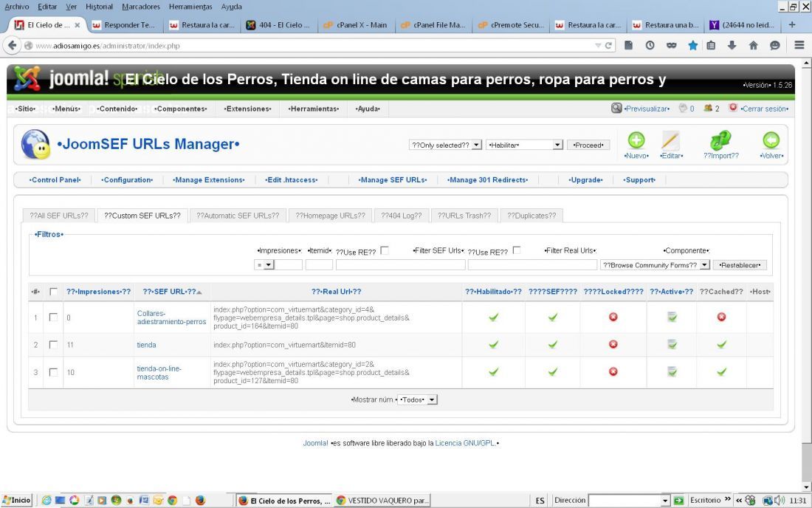Open URLs Trash tab
Viewport: 812px width, 508px height.
point(464,216)
